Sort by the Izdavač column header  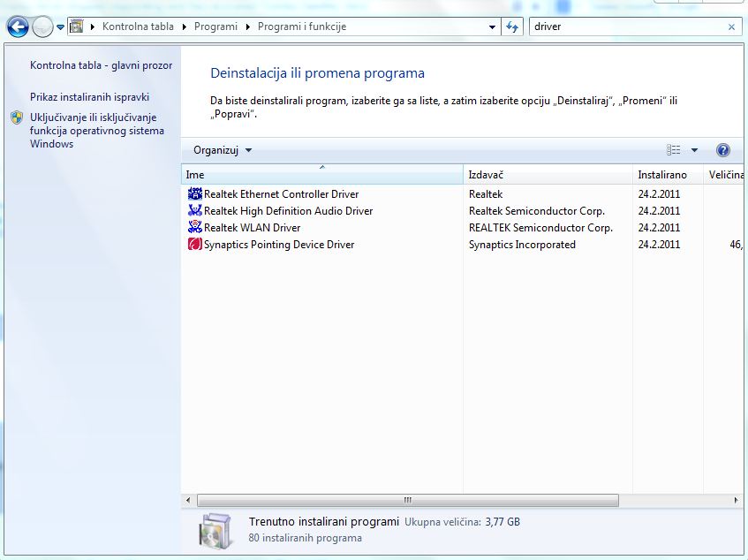click(548, 175)
